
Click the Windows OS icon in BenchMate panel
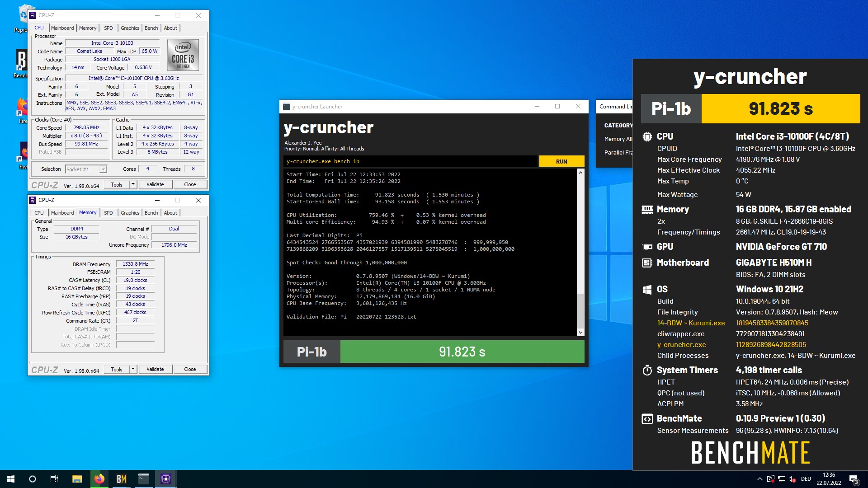tap(647, 289)
